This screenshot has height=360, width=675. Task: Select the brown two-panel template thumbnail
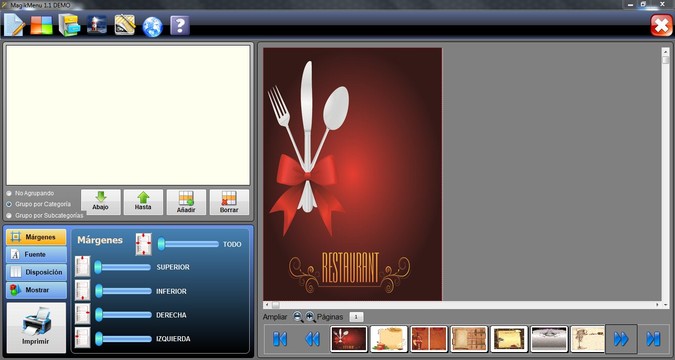pyautogui.click(x=429, y=339)
